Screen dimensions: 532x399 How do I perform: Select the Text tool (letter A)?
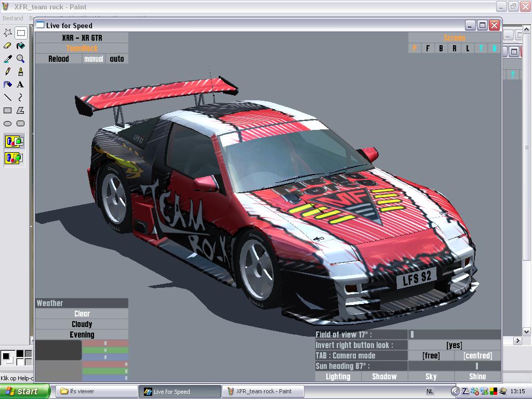pyautogui.click(x=21, y=85)
